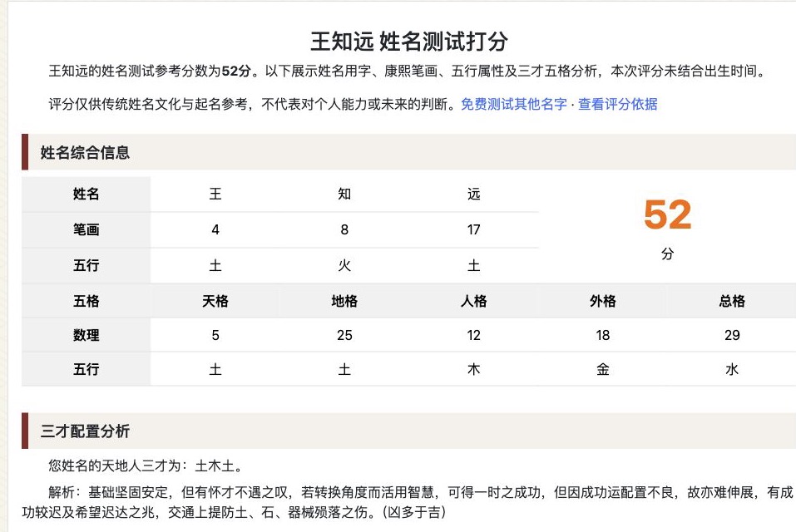Click the large orange 52 score
The image size is (796, 532).
[667, 214]
